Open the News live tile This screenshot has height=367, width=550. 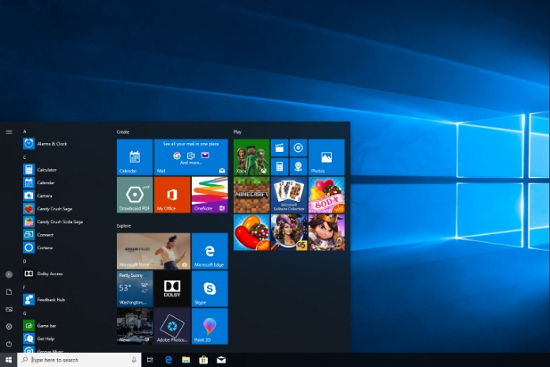click(135, 326)
